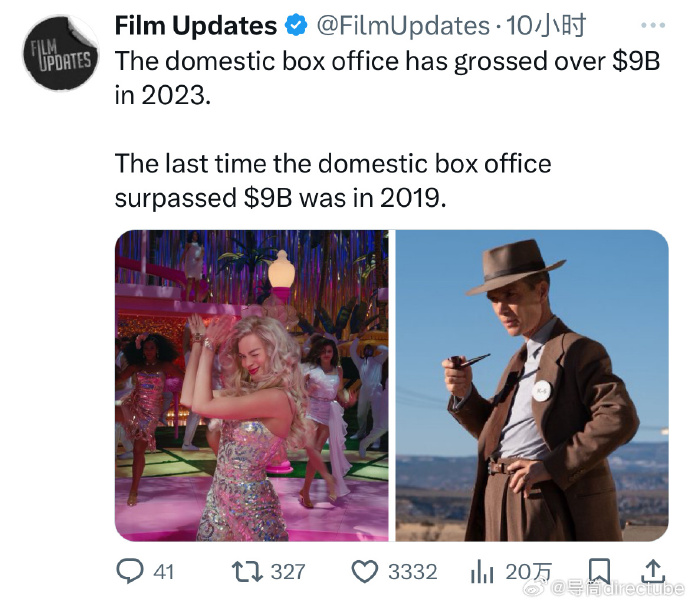The width and height of the screenshot is (690, 603).
Task: Click the tweet text about $9B box office
Action: click(x=387, y=129)
